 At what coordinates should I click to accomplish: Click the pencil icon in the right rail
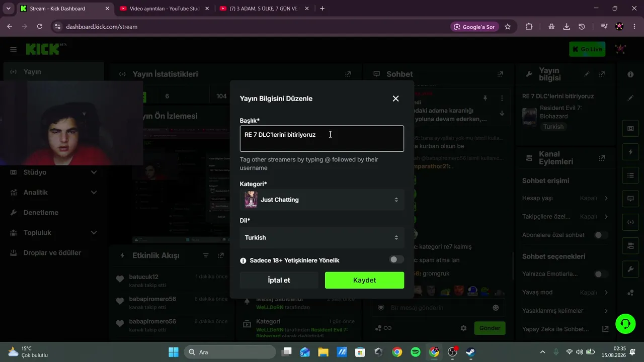[x=630, y=98]
